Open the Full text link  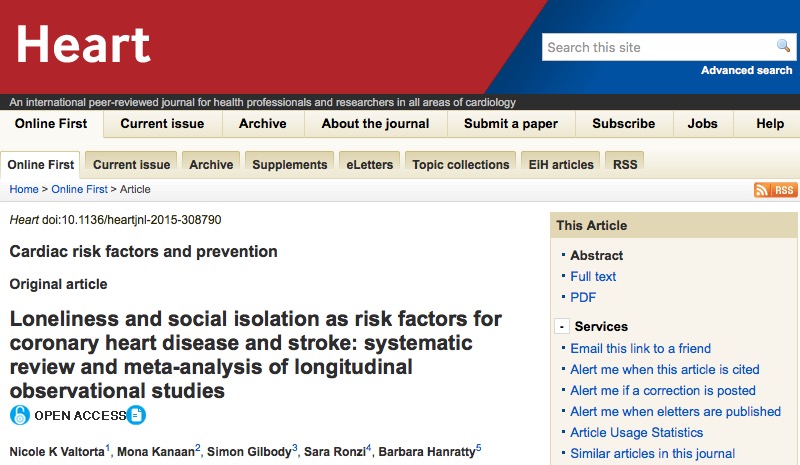pos(593,277)
